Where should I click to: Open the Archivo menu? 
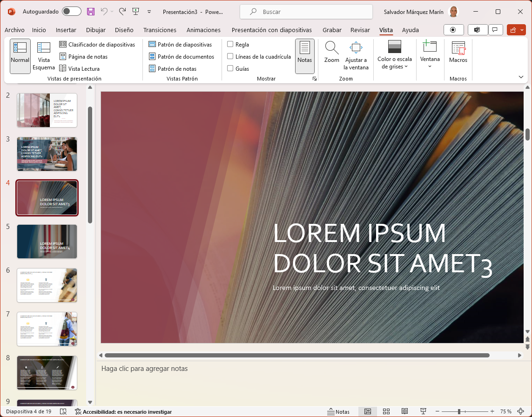click(x=14, y=30)
